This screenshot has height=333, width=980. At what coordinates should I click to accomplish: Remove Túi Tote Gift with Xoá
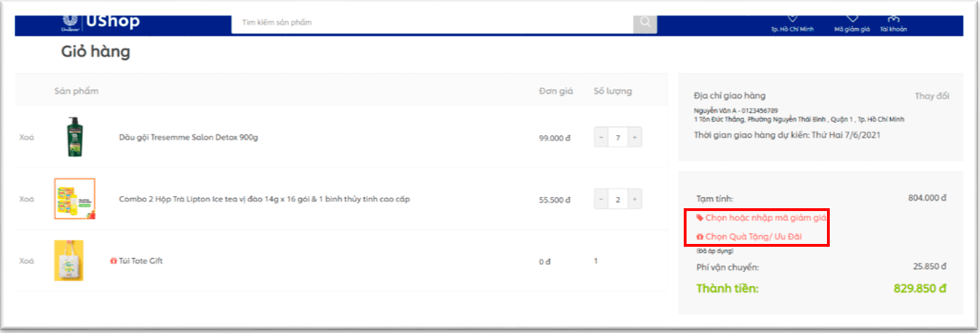27,261
